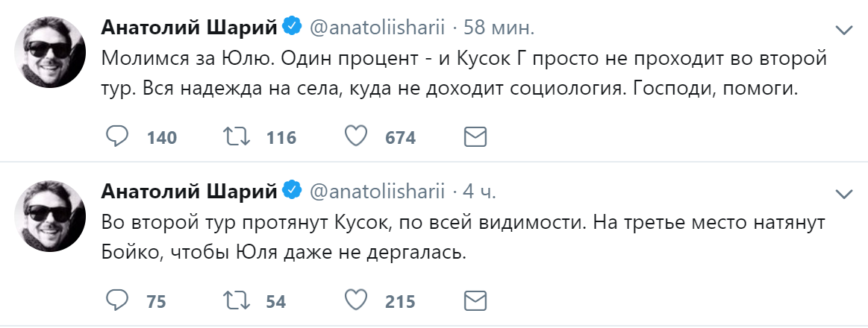
Task: Open Анатолий Шарий profile from second tweet
Action: pos(190,192)
